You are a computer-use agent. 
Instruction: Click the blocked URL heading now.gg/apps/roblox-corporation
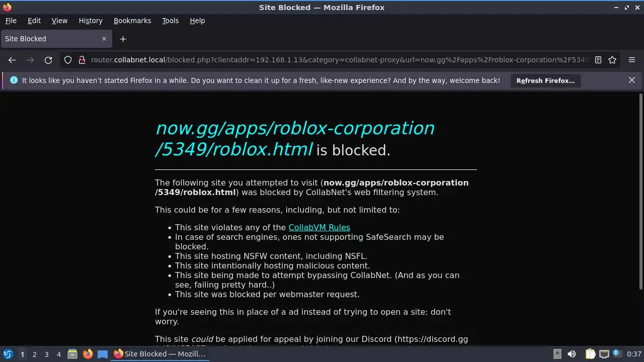[x=295, y=138]
